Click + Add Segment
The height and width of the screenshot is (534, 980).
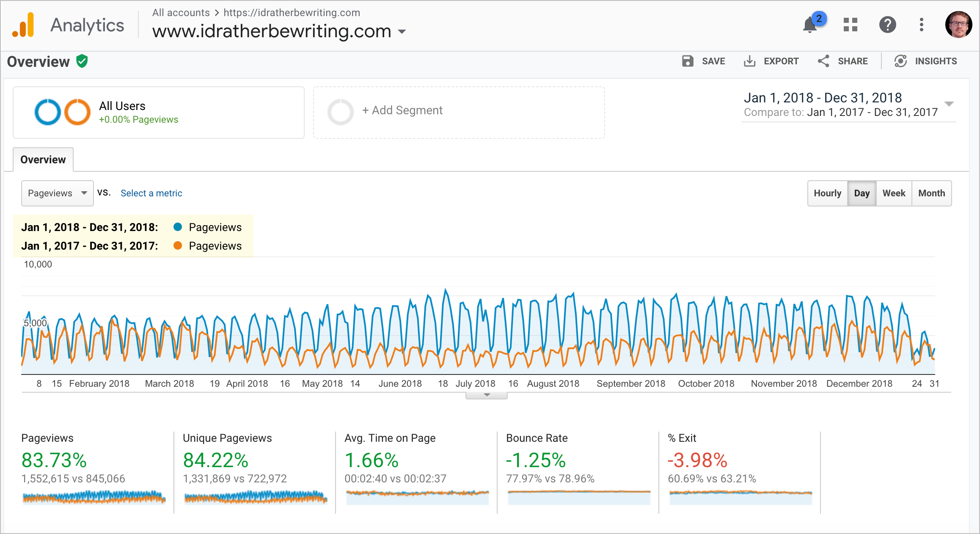[x=402, y=110]
